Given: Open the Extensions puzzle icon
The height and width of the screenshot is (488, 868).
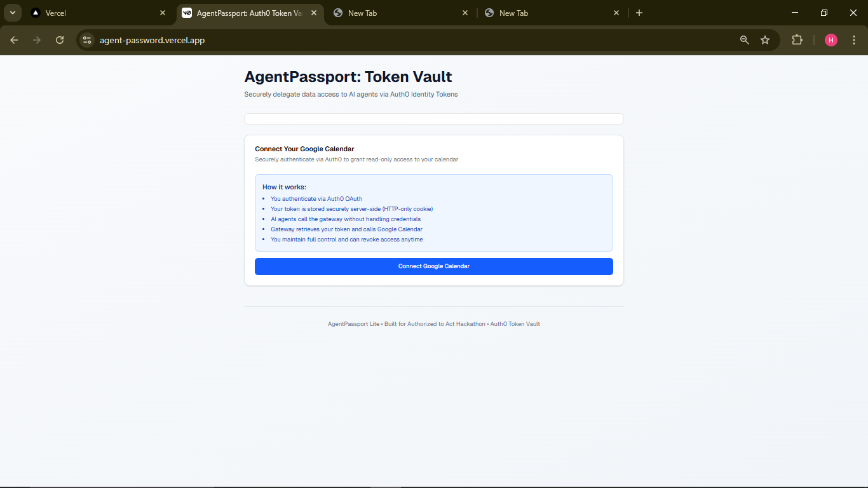Looking at the screenshot, I should point(797,40).
